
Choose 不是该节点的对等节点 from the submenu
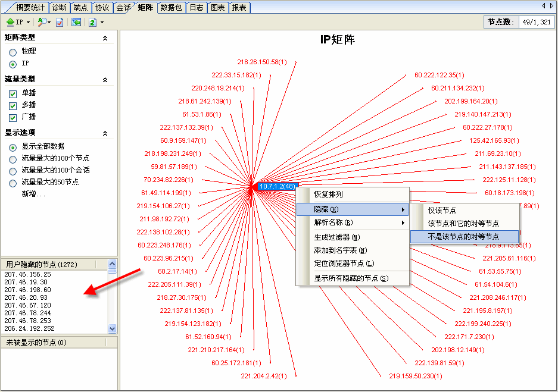tap(463, 236)
